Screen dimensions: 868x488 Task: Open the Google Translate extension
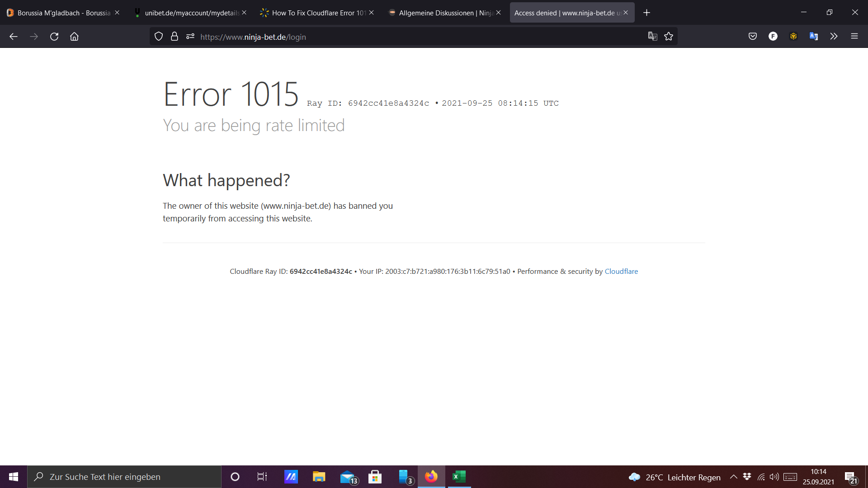pyautogui.click(x=814, y=37)
